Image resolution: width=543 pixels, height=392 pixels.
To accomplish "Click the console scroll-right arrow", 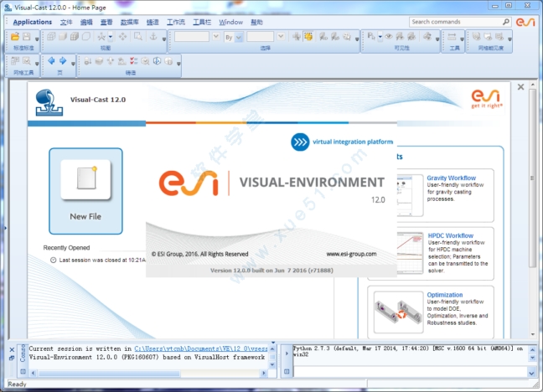I will [264, 374].
